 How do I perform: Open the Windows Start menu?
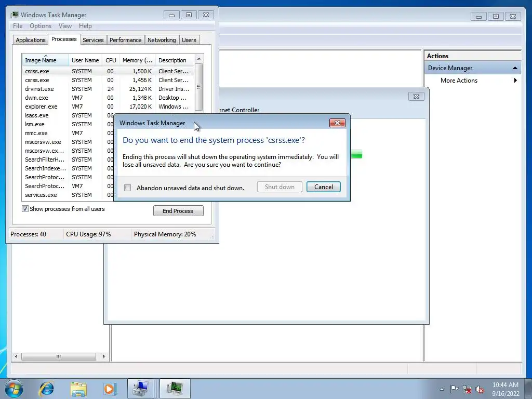click(14, 389)
